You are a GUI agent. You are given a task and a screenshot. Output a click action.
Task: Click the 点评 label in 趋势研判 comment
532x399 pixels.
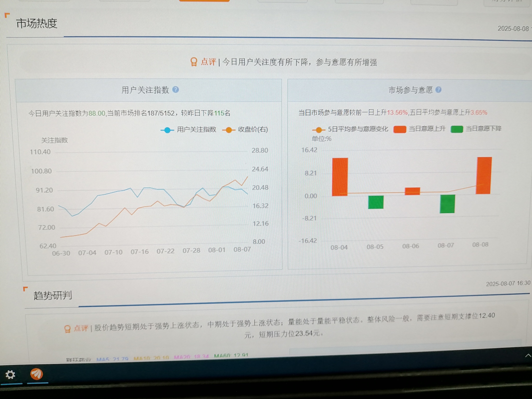coord(81,328)
